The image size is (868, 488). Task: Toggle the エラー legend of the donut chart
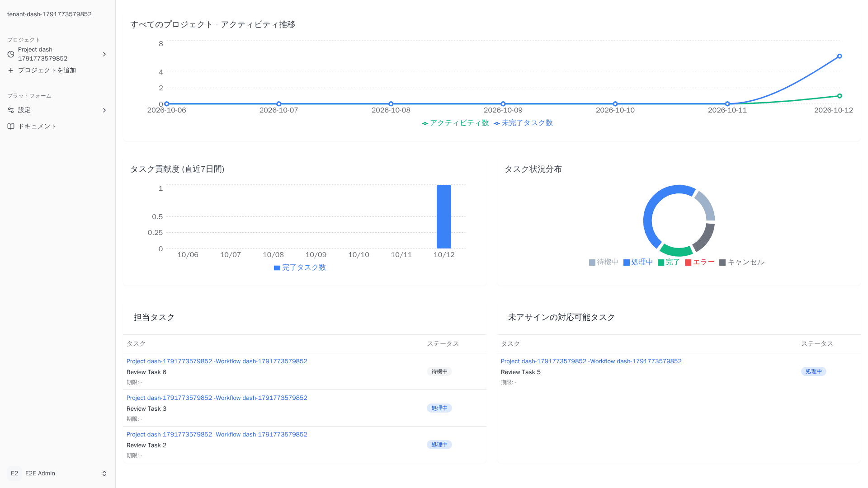(x=699, y=262)
